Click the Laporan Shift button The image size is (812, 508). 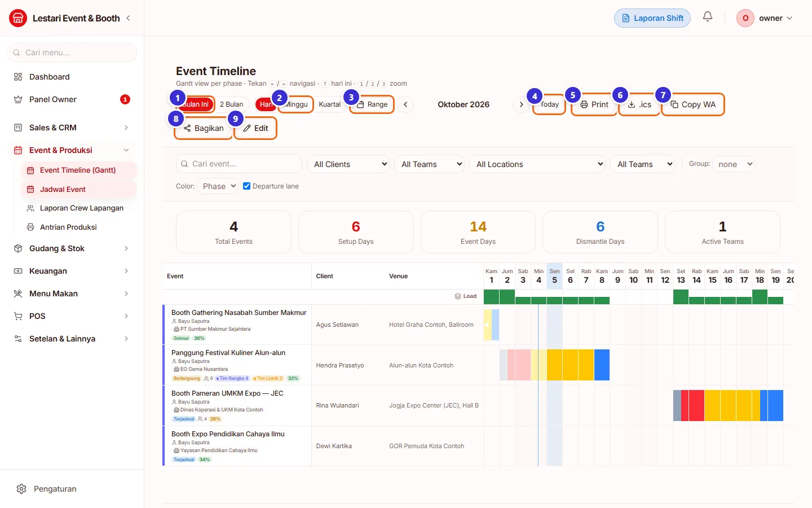click(x=652, y=18)
